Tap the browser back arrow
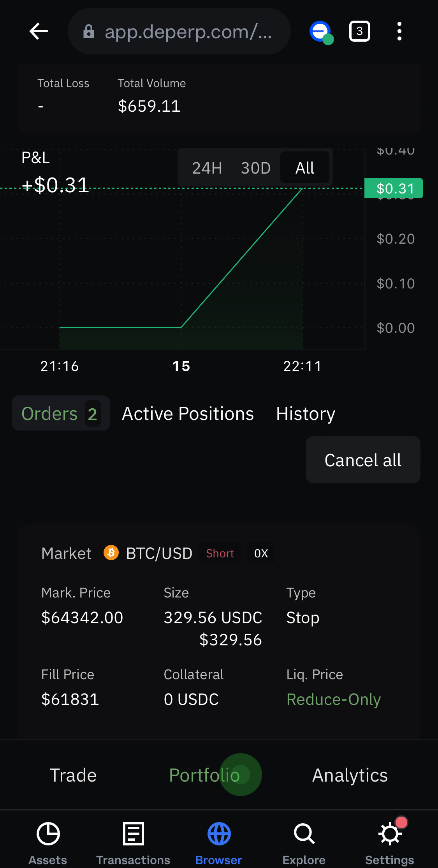The width and height of the screenshot is (438, 868). [x=39, y=31]
